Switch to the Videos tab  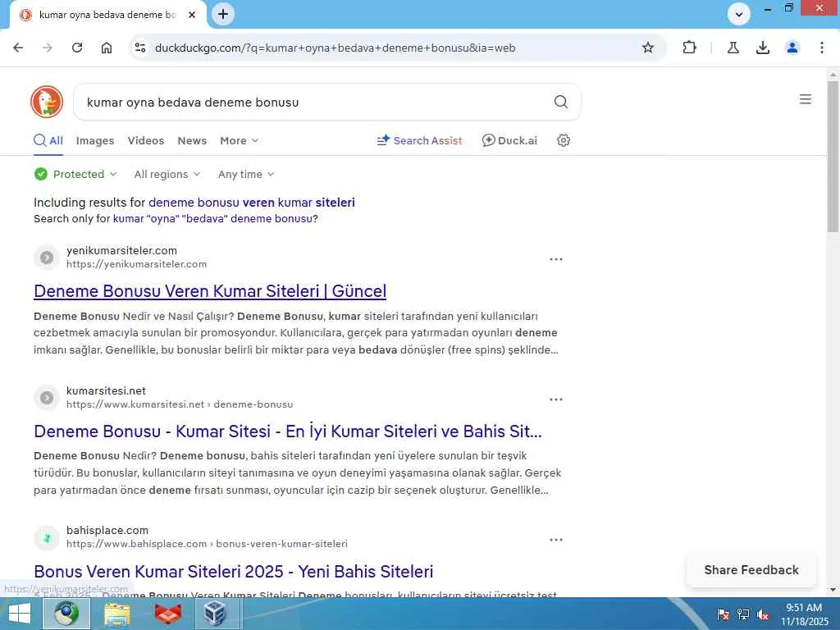pyautogui.click(x=146, y=141)
